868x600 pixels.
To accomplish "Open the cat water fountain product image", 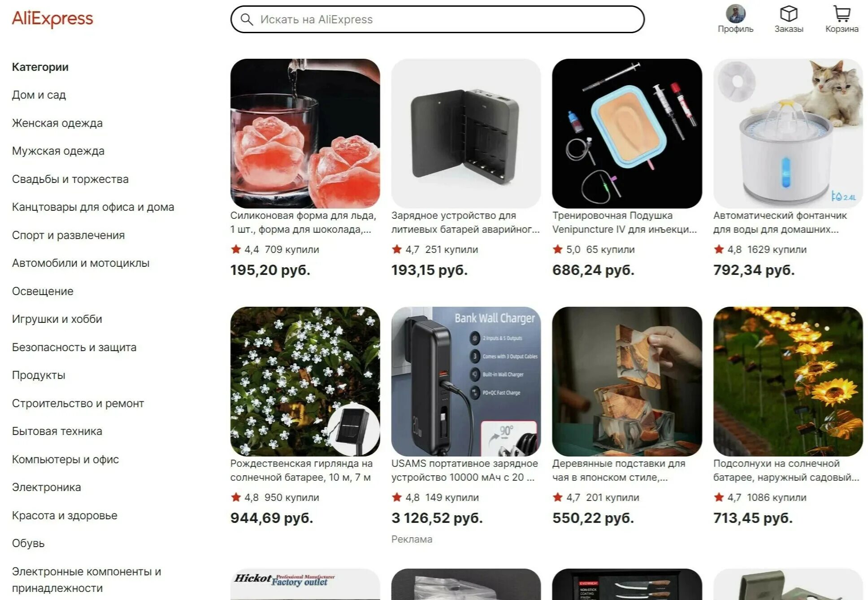I will tap(788, 134).
